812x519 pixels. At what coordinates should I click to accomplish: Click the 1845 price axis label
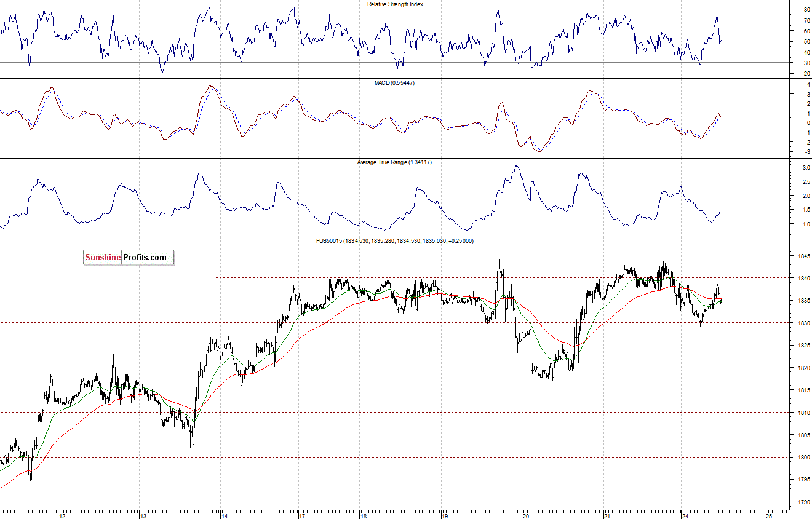(803, 256)
